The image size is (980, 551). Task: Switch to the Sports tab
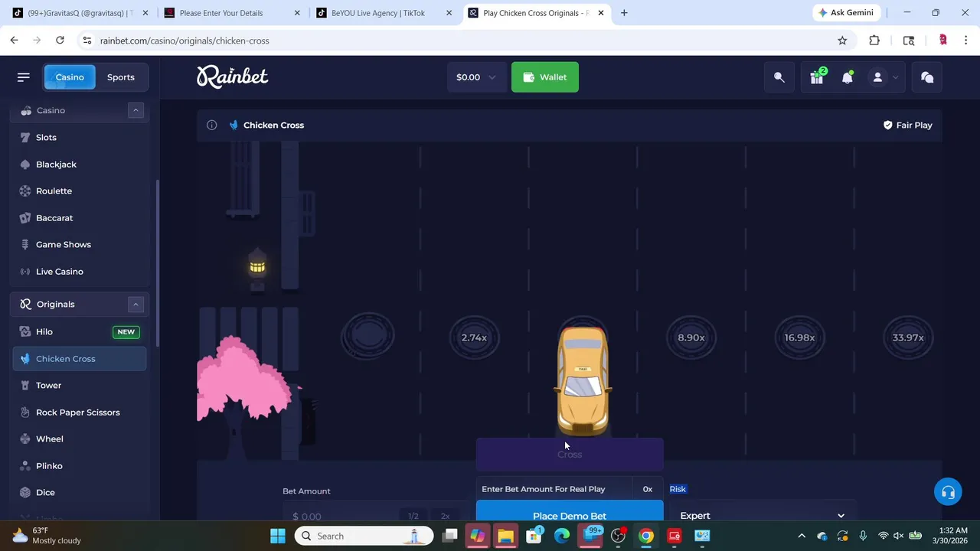(x=121, y=77)
